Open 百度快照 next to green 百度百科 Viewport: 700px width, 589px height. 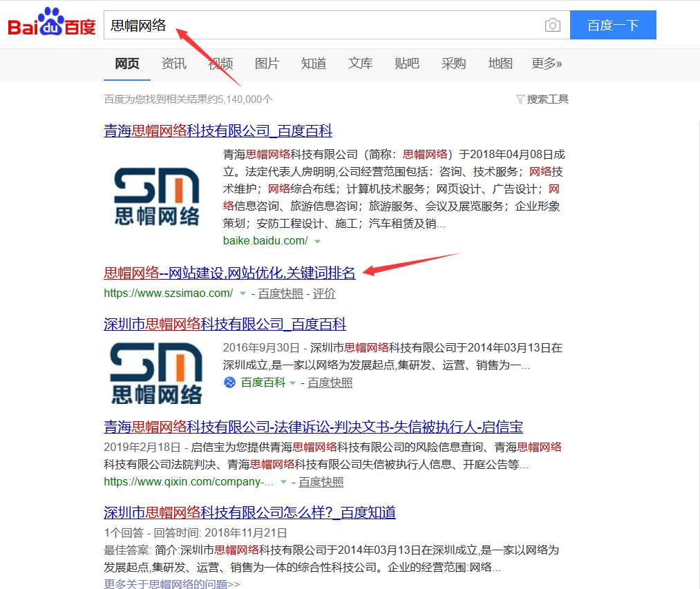330,383
